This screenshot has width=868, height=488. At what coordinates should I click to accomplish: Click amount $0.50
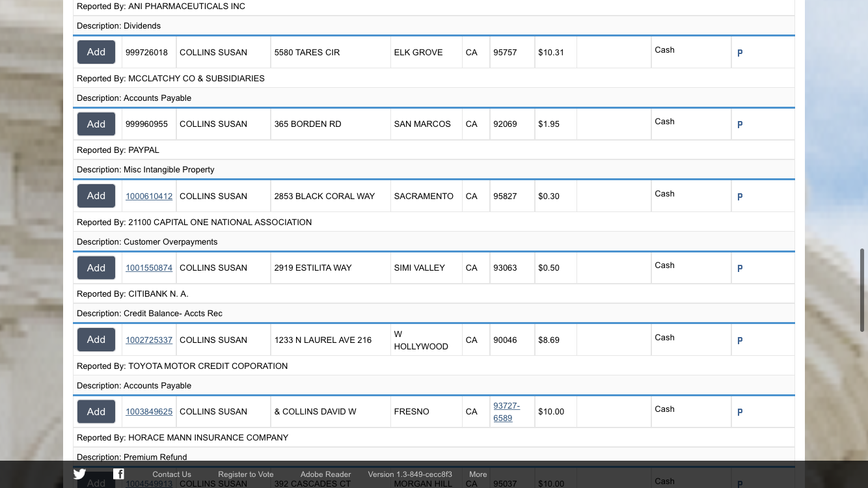[549, 267]
